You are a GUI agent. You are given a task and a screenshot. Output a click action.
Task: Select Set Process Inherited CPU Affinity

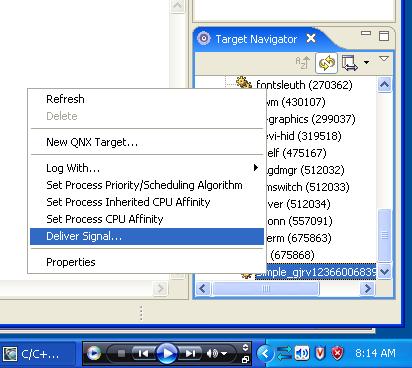tap(147, 202)
